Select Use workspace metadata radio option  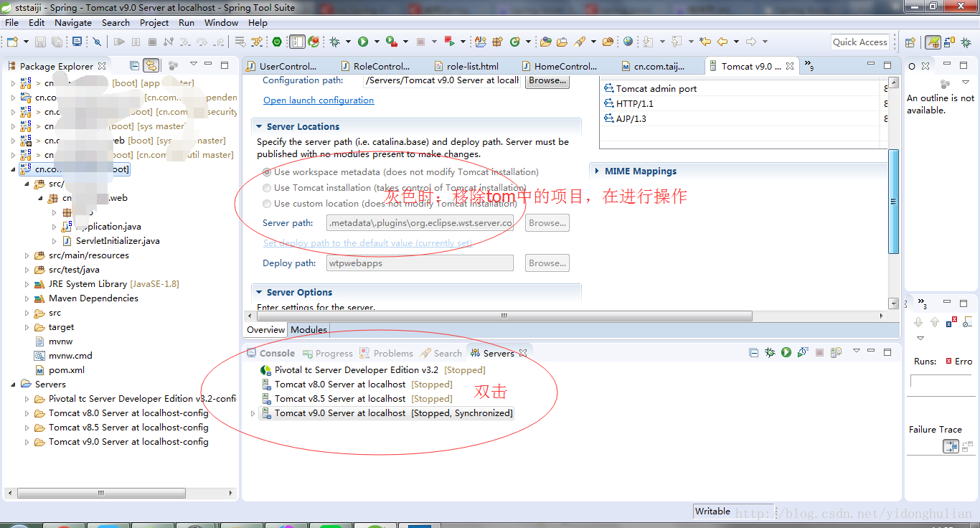(x=267, y=172)
